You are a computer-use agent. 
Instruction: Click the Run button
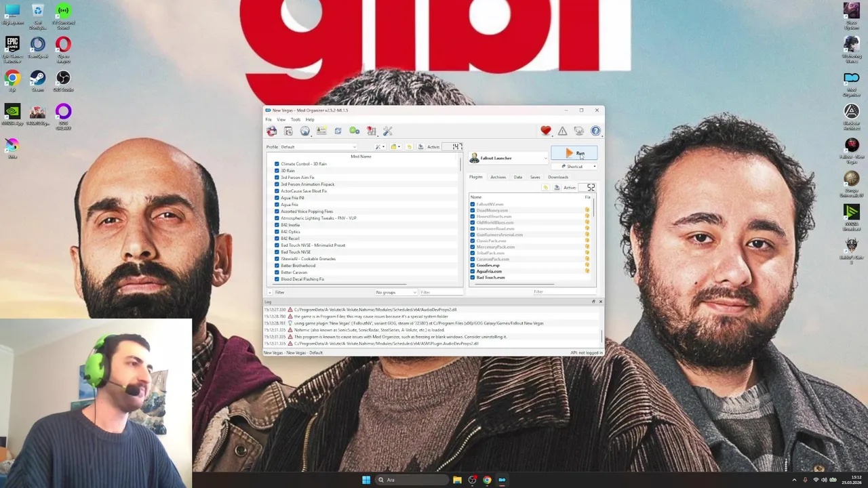[574, 155]
